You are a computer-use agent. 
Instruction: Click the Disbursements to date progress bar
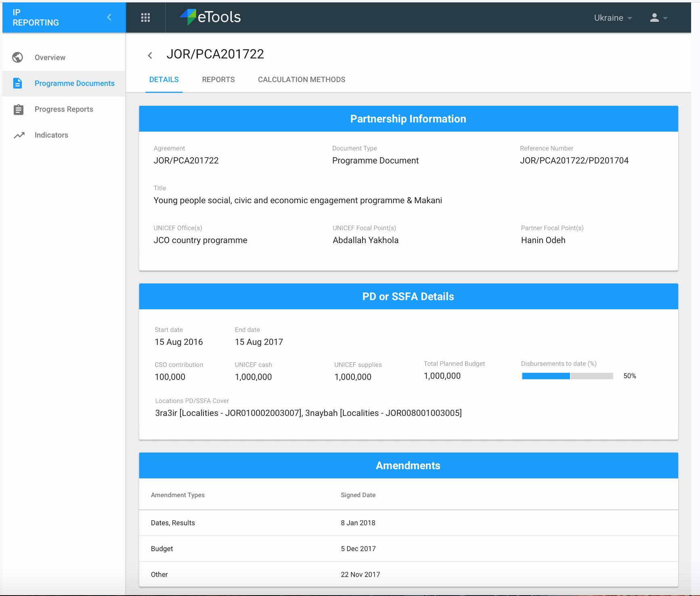567,376
